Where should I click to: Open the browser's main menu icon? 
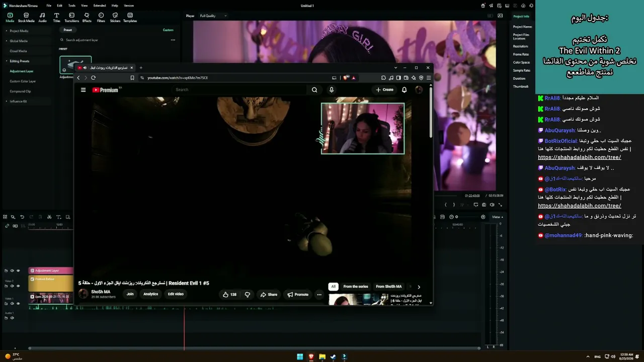click(429, 77)
